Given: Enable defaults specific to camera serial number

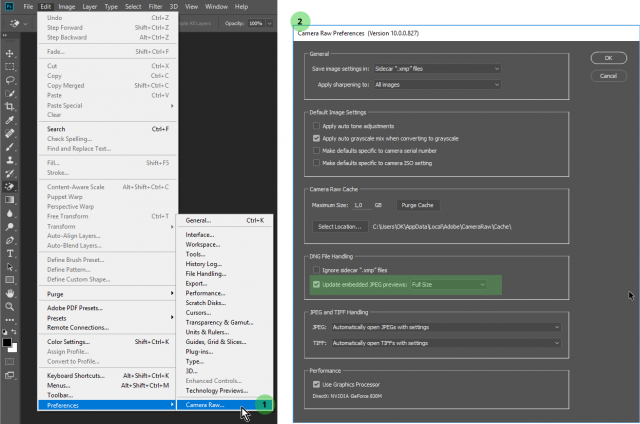Looking at the screenshot, I should coord(316,151).
